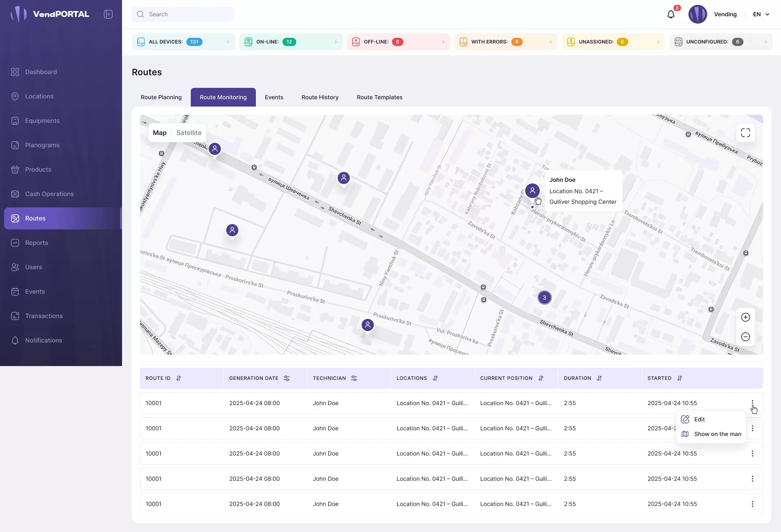The width and height of the screenshot is (781, 532).
Task: Choose Edit from row context menu
Action: [699, 419]
